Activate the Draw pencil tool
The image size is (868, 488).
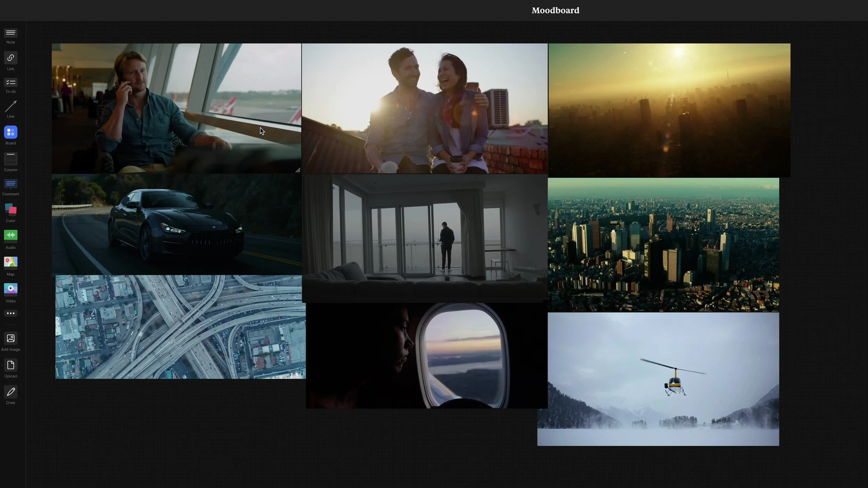pyautogui.click(x=10, y=392)
